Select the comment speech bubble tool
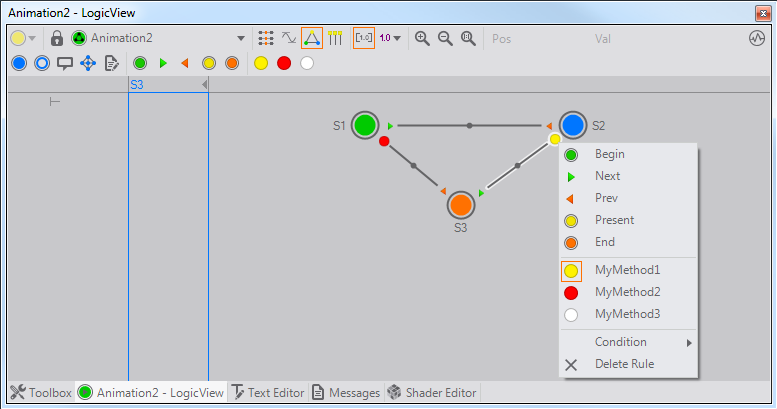Viewport: 777px width, 409px height. click(64, 63)
